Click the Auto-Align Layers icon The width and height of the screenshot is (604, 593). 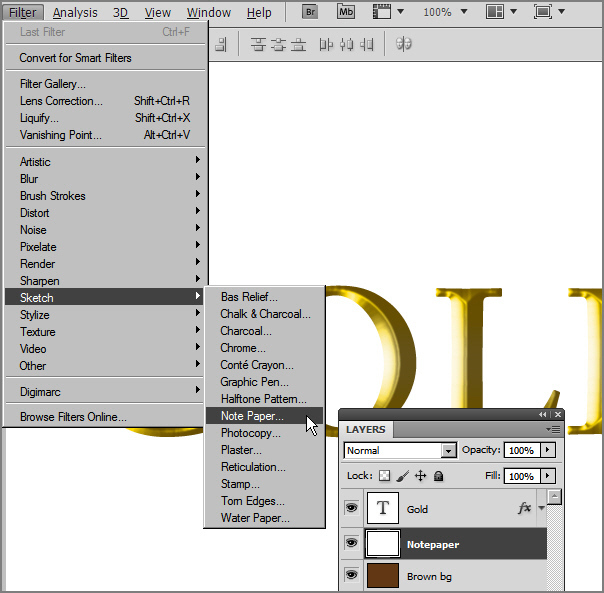point(403,44)
